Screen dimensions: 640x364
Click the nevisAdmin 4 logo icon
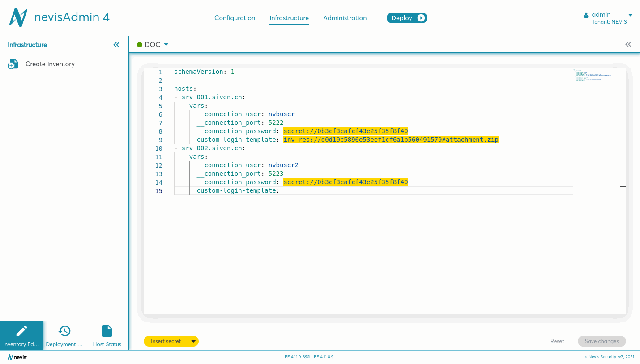coord(18,17)
